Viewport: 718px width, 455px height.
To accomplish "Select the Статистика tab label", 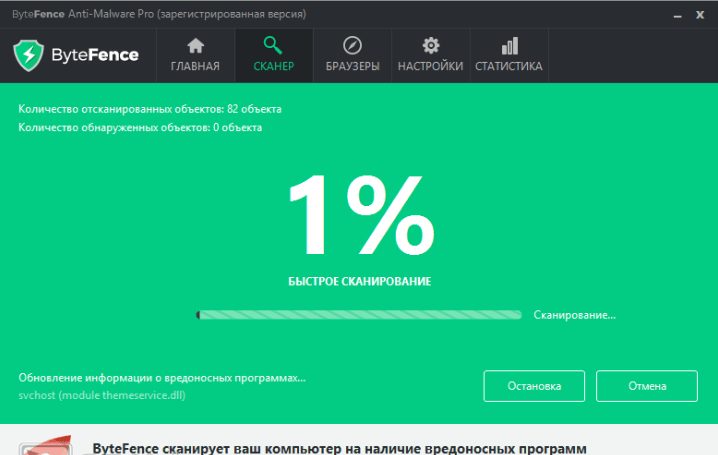I will click(x=509, y=67).
